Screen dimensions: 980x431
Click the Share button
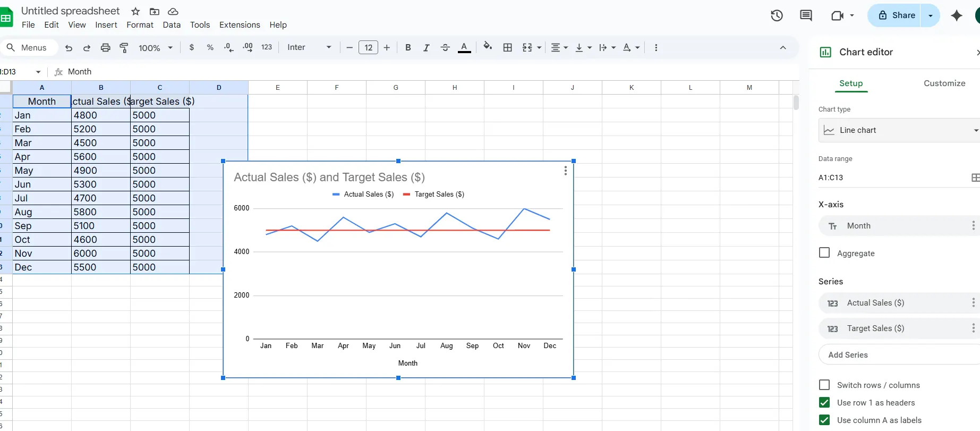coord(896,15)
